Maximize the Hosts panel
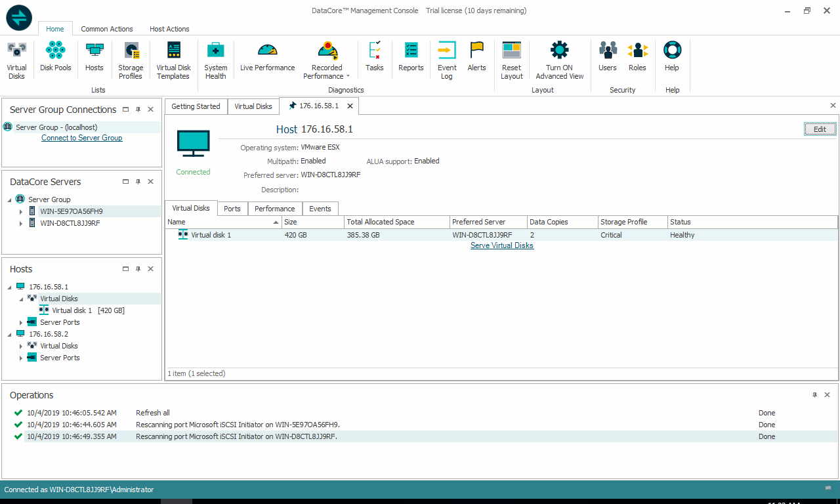 [x=126, y=269]
